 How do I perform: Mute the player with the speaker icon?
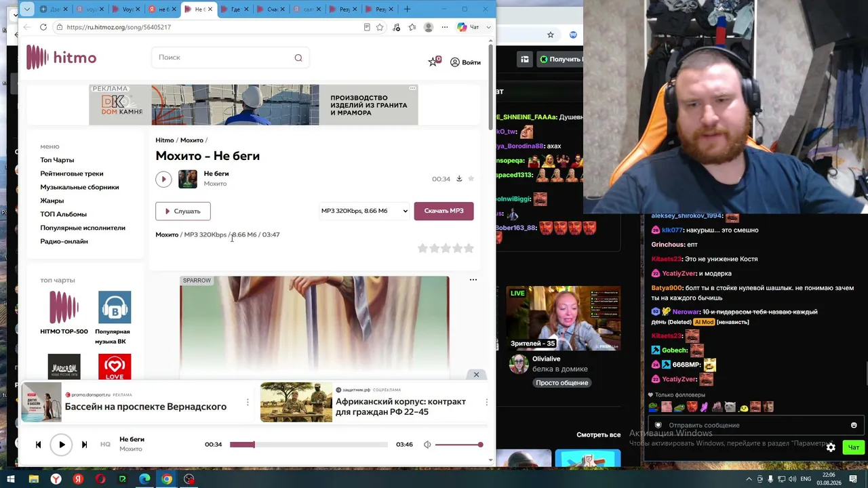point(427,445)
